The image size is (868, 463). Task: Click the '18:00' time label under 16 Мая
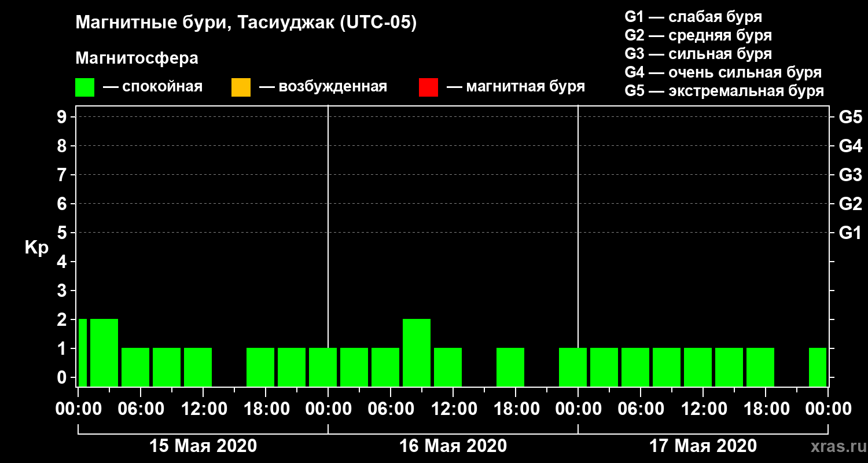[x=516, y=409]
